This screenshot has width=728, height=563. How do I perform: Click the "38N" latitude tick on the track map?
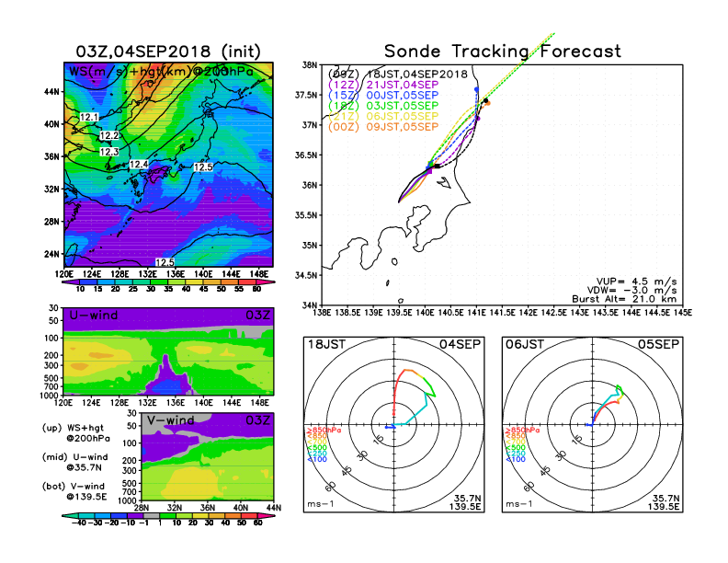click(x=310, y=64)
